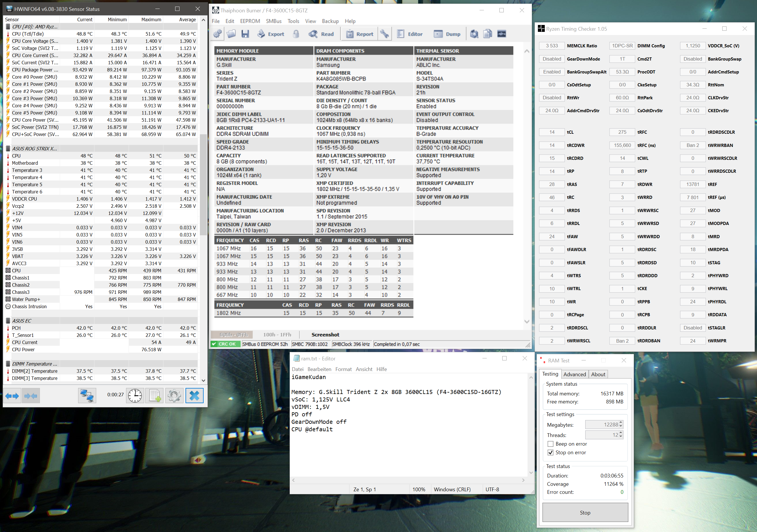Click the floppy disk save icon
Viewport: 757px width, 532px height.
click(245, 34)
